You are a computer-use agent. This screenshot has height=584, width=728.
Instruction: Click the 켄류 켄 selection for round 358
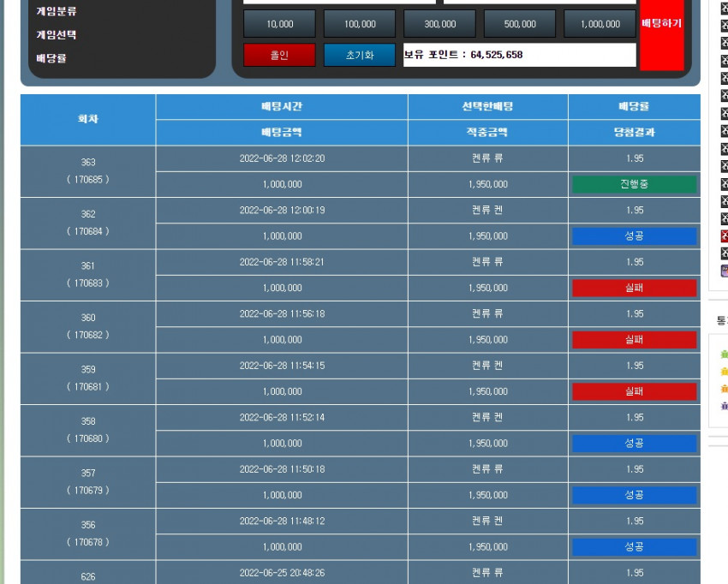pos(487,418)
